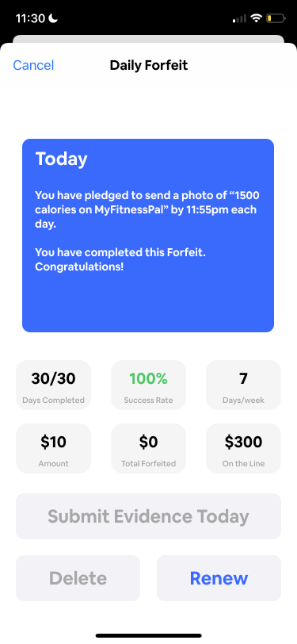Tap the blue Today summary card

[148, 236]
